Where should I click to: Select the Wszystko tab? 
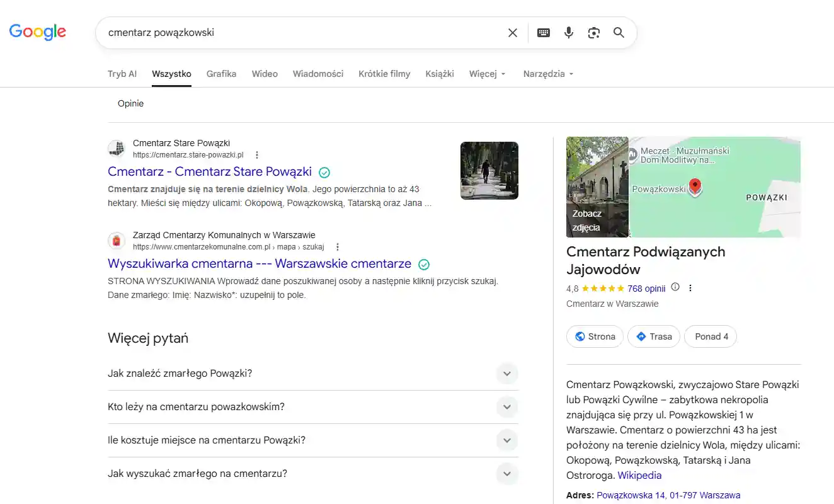point(171,74)
